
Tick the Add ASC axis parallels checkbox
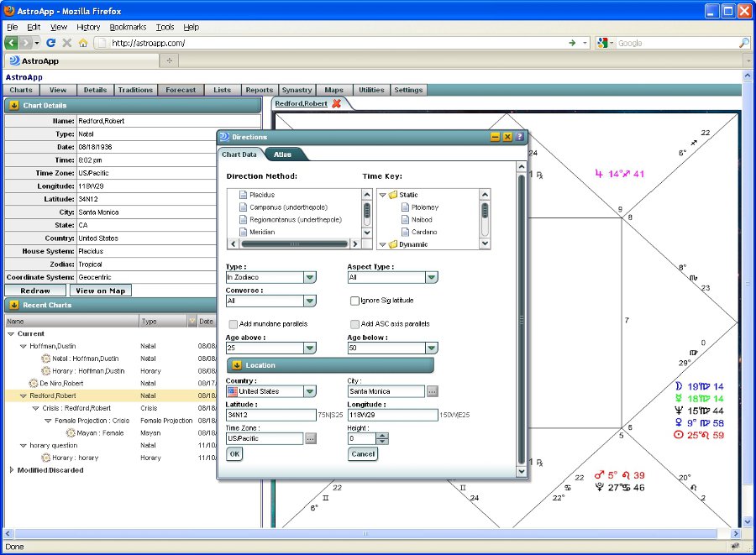coord(354,324)
